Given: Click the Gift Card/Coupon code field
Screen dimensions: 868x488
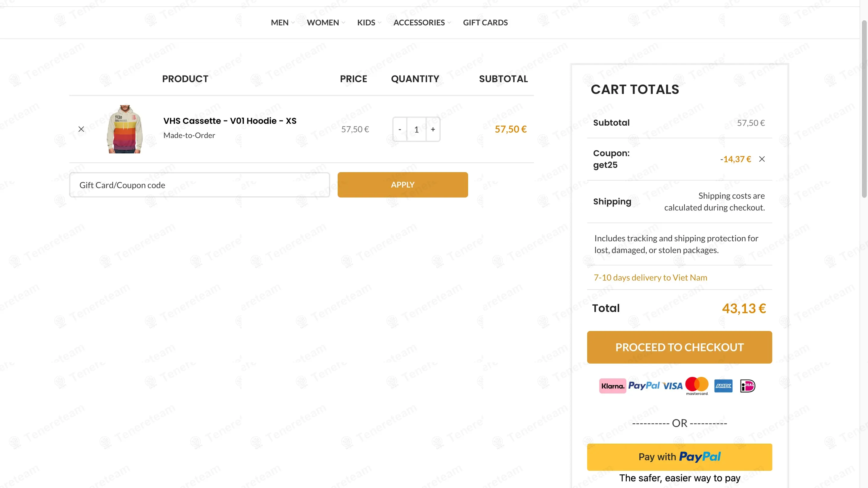Looking at the screenshot, I should tap(199, 185).
